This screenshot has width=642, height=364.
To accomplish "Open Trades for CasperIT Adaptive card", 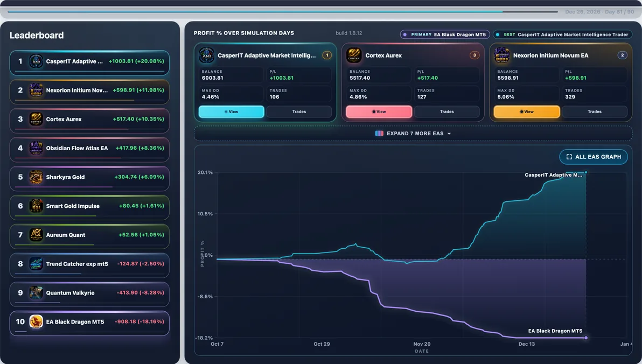I will [x=299, y=112].
